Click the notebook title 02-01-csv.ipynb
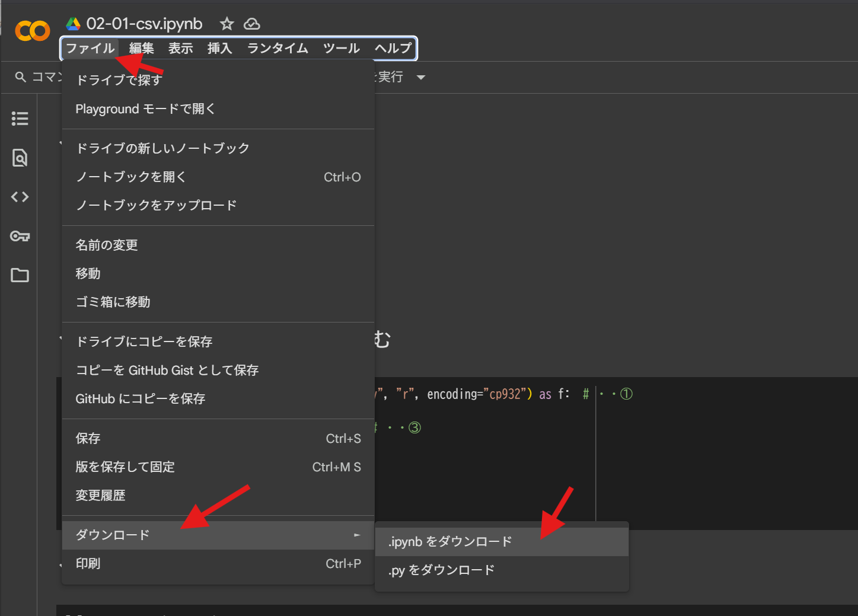Image resolution: width=858 pixels, height=616 pixels. click(x=144, y=24)
